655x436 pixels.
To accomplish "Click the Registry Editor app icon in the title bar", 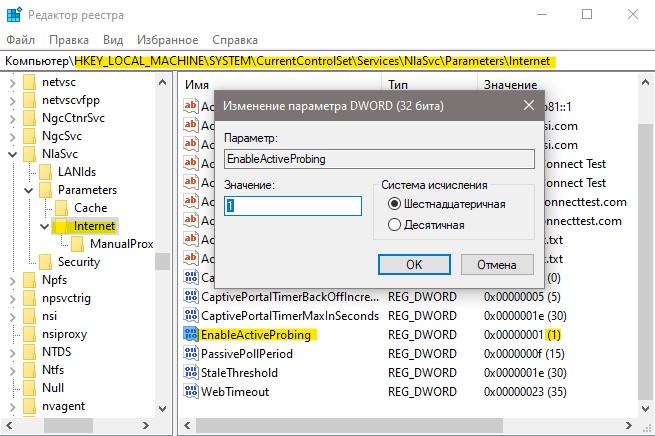I will (14, 14).
